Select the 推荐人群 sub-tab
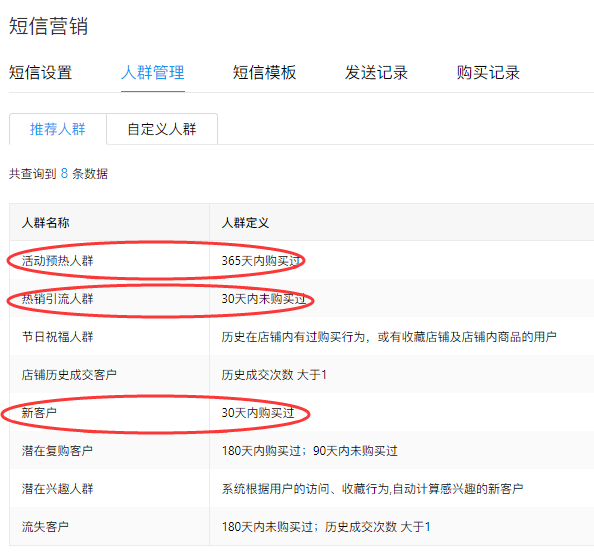This screenshot has height=553, width=594. click(x=58, y=129)
